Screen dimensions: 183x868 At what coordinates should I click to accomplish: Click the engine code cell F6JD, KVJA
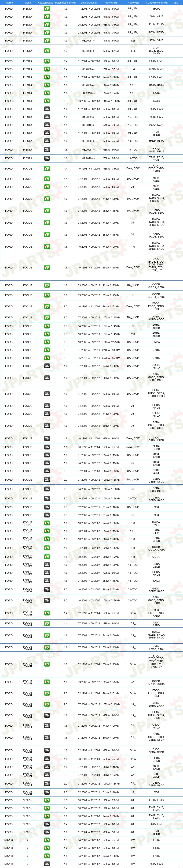(156, 125)
